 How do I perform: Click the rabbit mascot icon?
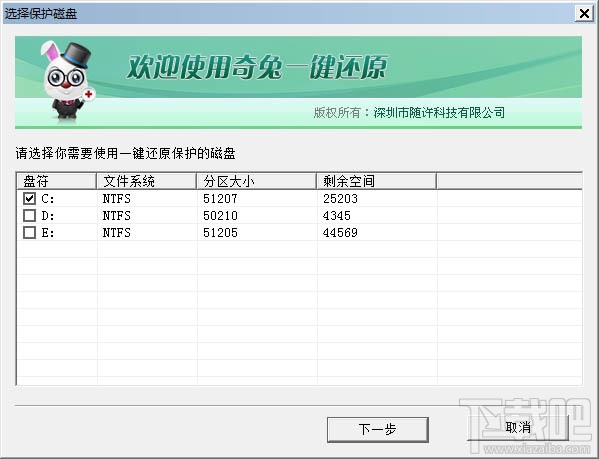(x=68, y=82)
